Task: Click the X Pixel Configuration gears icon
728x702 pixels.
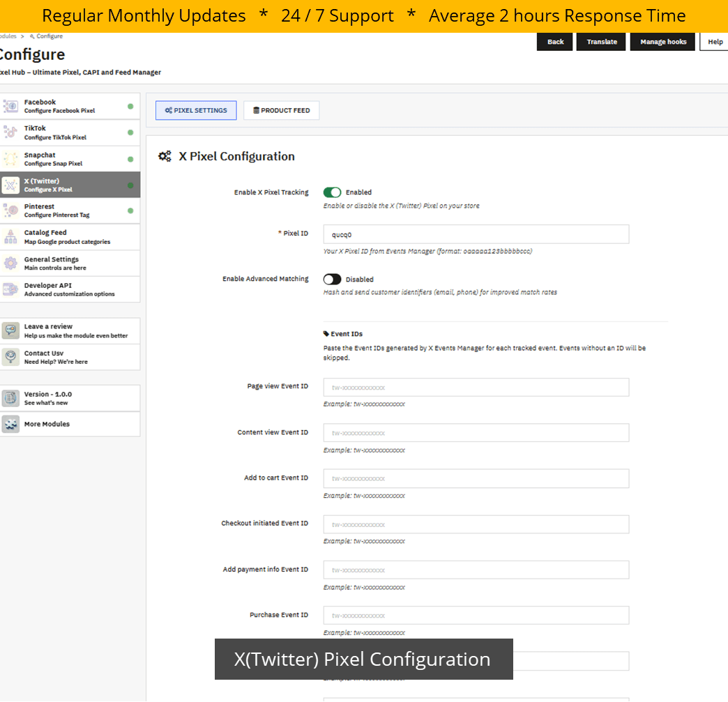Action: 165,156
